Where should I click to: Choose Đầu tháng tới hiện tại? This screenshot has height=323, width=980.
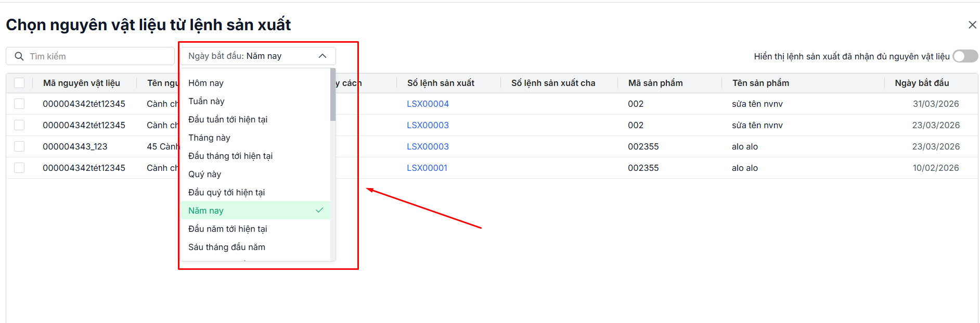[x=255, y=156]
